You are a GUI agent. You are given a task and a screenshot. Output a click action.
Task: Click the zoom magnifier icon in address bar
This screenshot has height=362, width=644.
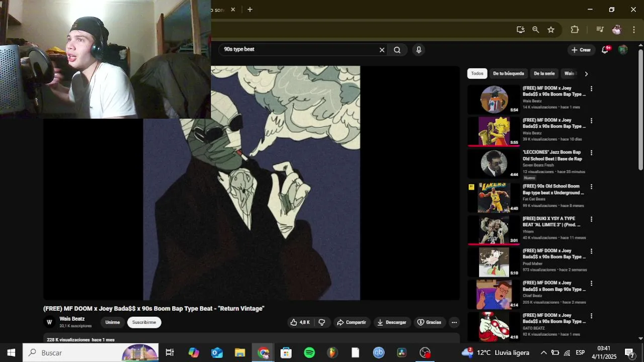(x=536, y=30)
